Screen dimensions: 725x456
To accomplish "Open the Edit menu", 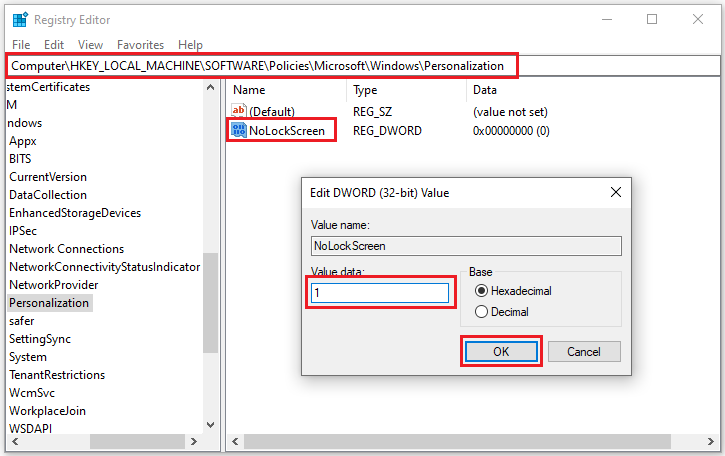I will 54,45.
